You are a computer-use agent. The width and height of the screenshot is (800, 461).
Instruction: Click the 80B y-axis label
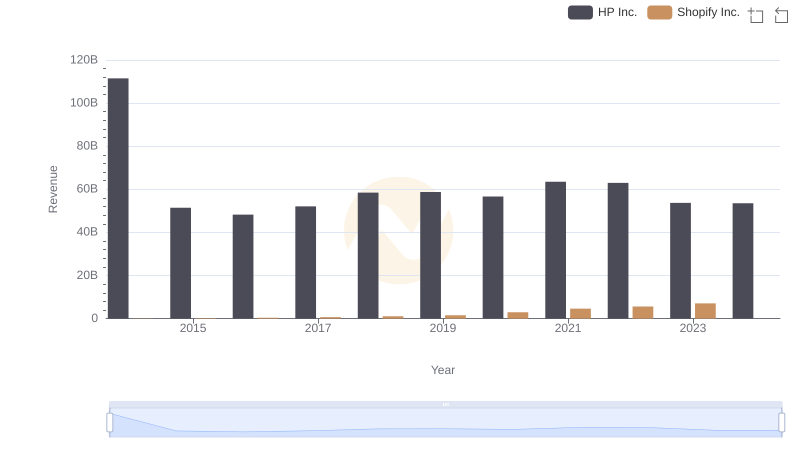pos(87,146)
